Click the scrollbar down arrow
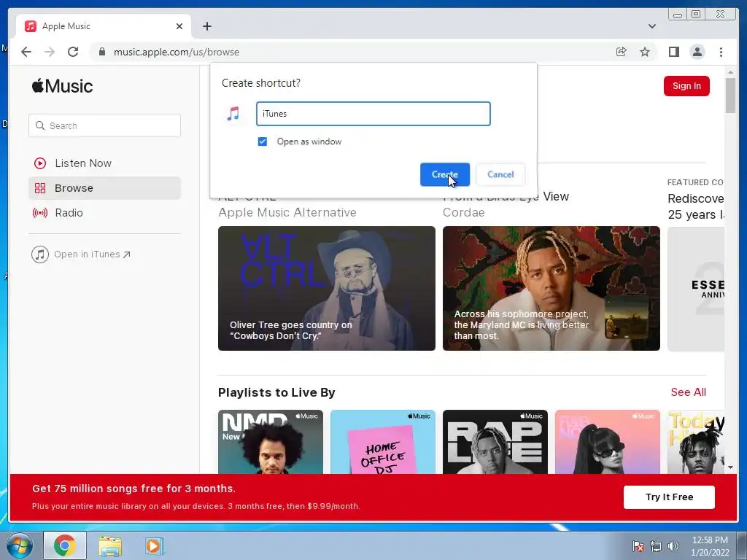 coord(730,467)
